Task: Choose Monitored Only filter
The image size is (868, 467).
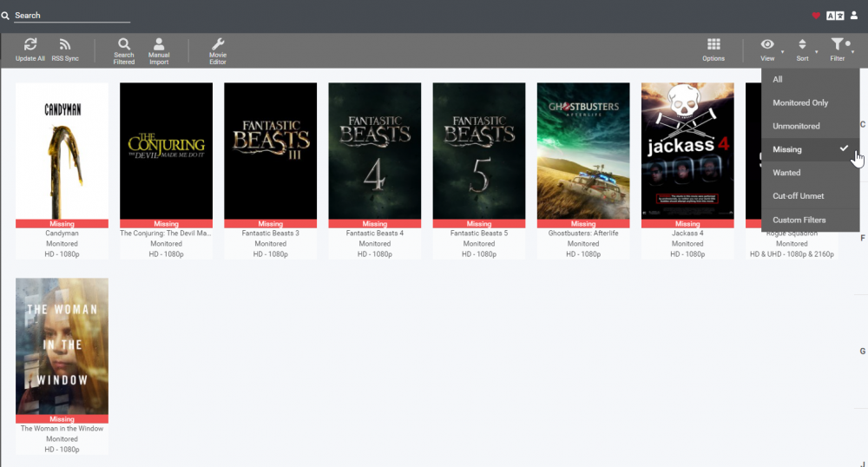Action: 811,103
